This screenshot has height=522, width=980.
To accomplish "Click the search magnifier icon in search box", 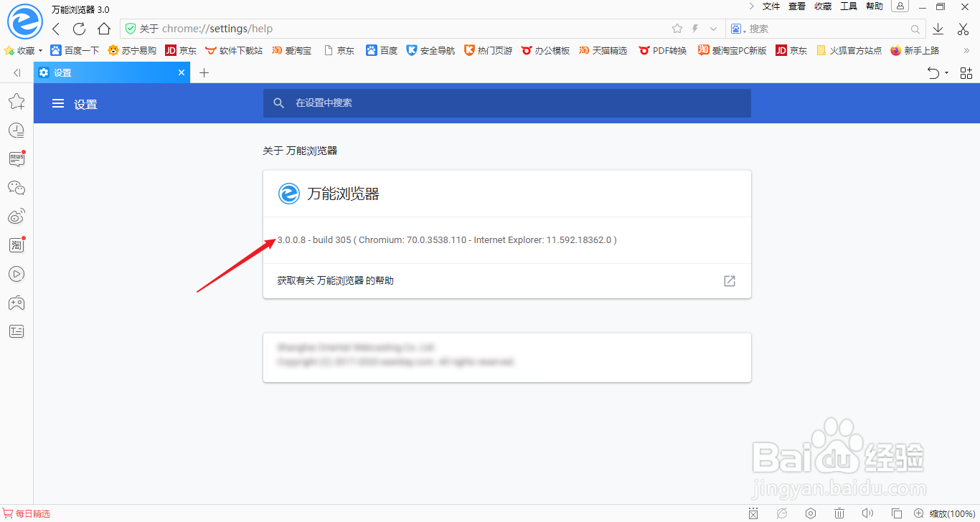I will click(915, 29).
